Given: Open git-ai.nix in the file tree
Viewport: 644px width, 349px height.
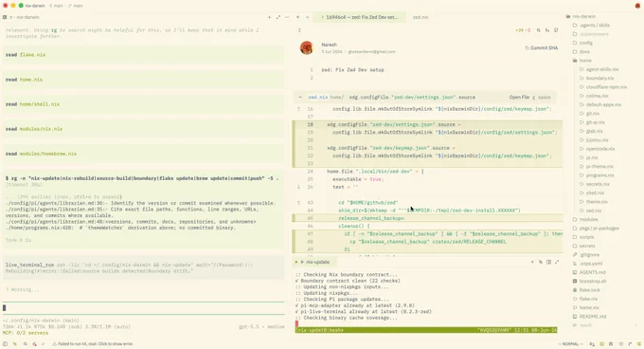Looking at the screenshot, I should point(592,122).
